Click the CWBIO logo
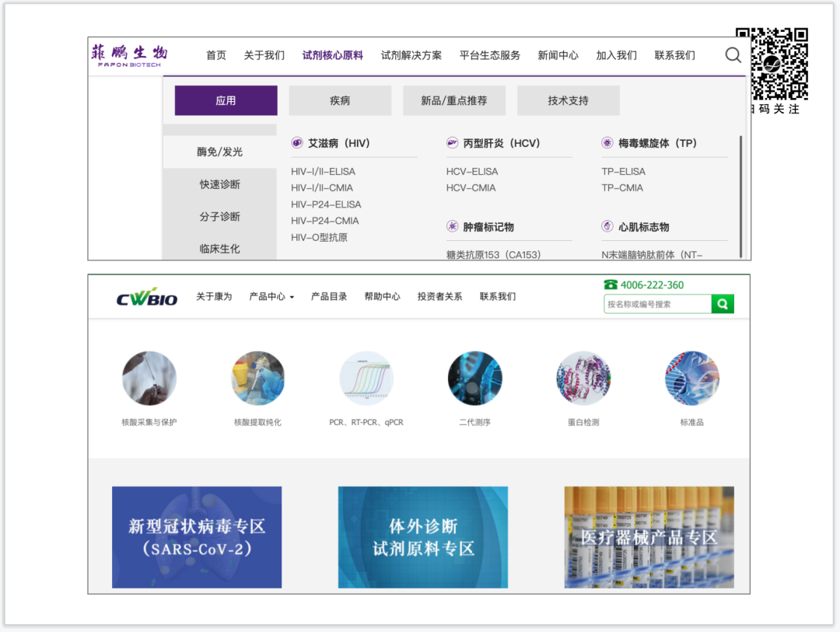The image size is (840, 632). pyautogui.click(x=147, y=297)
